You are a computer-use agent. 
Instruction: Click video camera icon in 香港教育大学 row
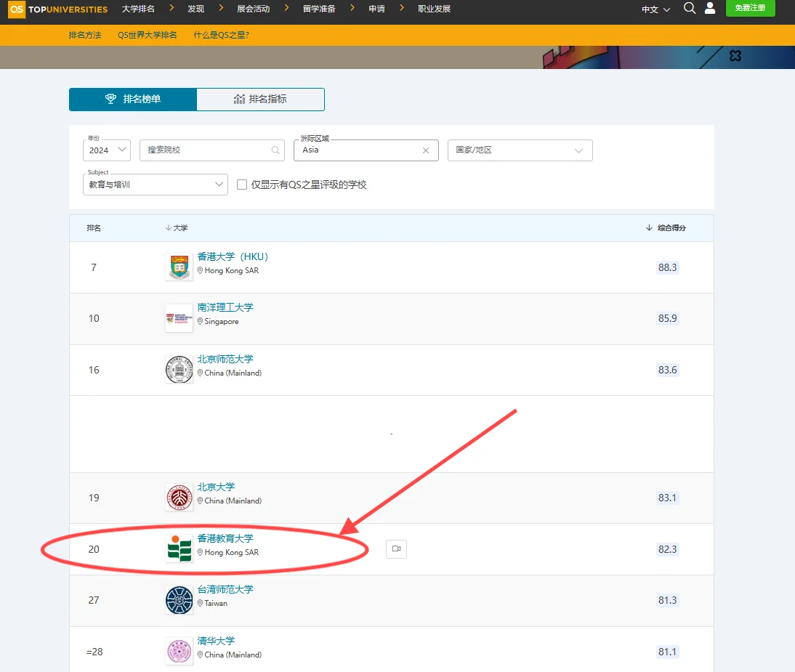click(x=397, y=548)
